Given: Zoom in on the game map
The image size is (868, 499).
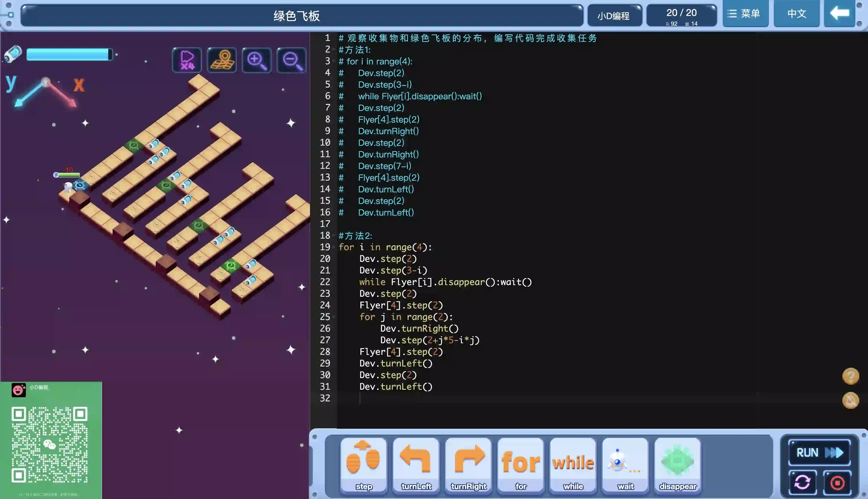Looking at the screenshot, I should tap(256, 60).
